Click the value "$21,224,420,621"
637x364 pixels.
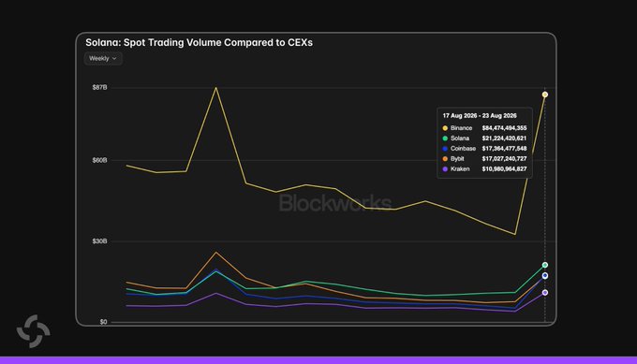(x=504, y=138)
